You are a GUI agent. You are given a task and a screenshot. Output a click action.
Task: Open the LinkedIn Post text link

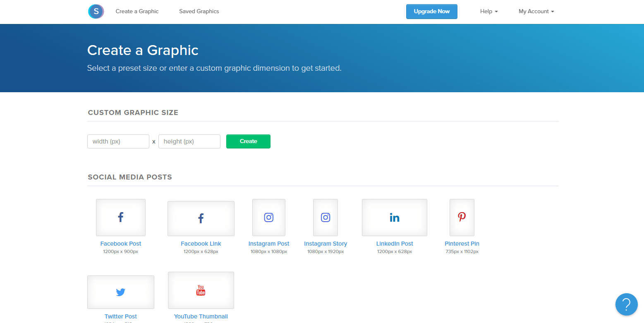[x=395, y=244]
